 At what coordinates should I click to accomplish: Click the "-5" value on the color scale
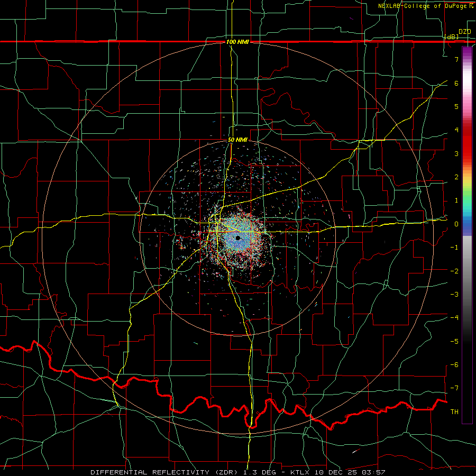[x=454, y=341]
